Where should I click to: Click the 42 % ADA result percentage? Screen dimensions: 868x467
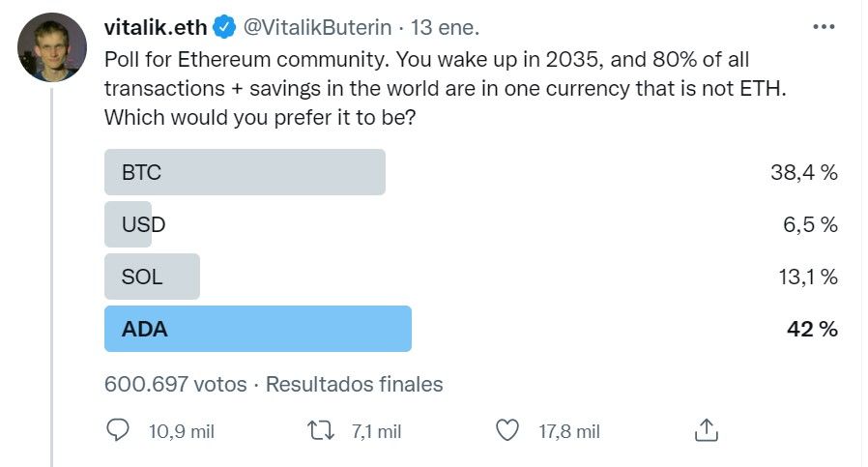(812, 329)
